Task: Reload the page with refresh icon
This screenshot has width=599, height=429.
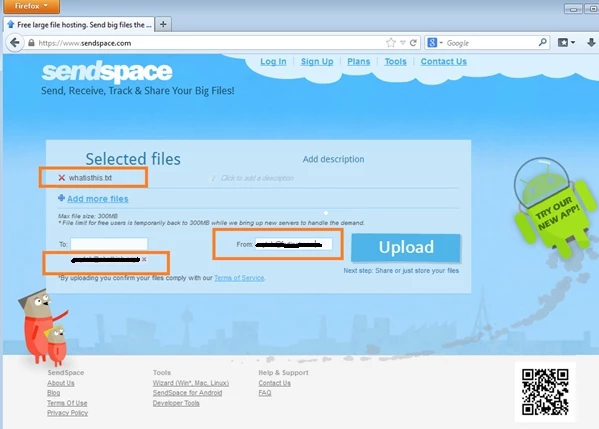Action: click(x=413, y=43)
